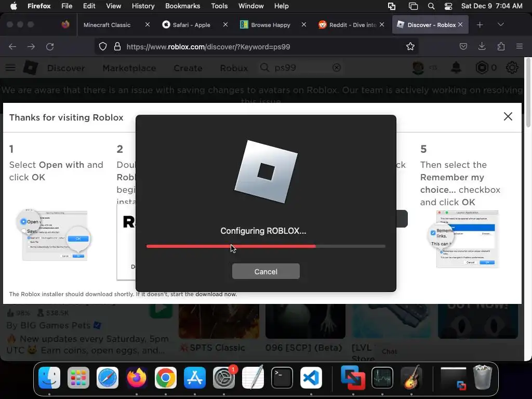Viewport: 532px width, 399px height.
Task: Open the File menu
Action: [x=67, y=6]
